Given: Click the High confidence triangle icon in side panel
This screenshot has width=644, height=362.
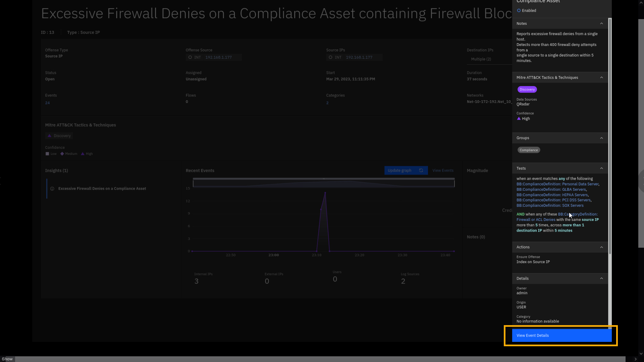Looking at the screenshot, I should tap(519, 119).
